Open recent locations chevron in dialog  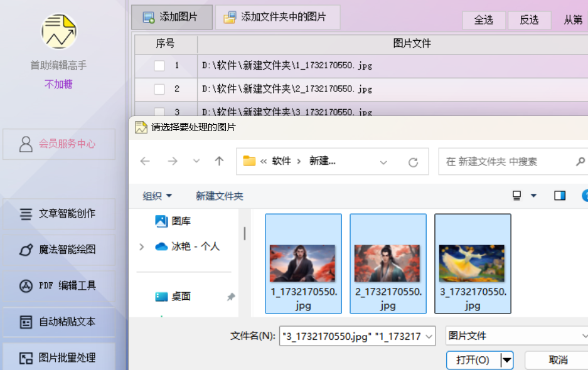pos(196,161)
